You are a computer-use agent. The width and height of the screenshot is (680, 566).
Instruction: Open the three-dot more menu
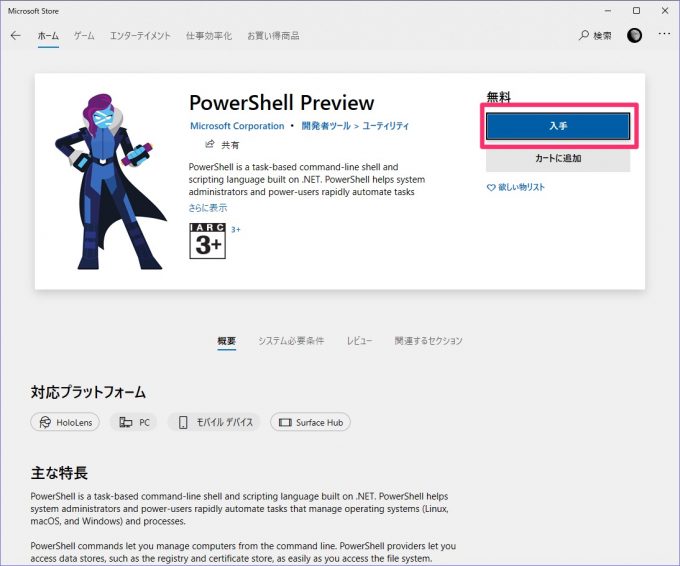pyautogui.click(x=664, y=34)
